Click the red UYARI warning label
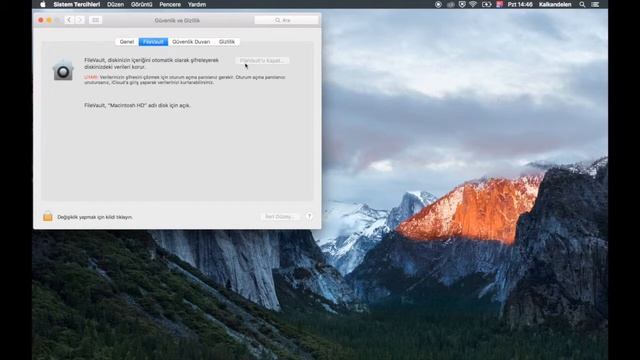 click(91, 77)
